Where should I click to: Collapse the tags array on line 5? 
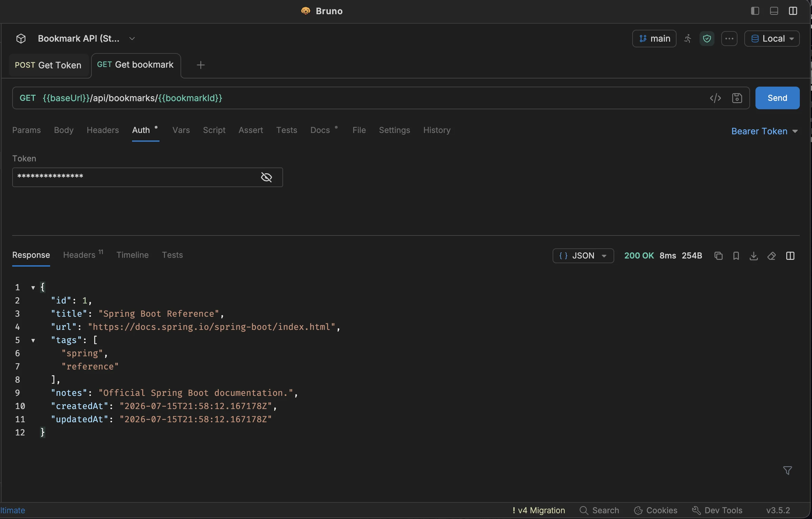point(33,340)
